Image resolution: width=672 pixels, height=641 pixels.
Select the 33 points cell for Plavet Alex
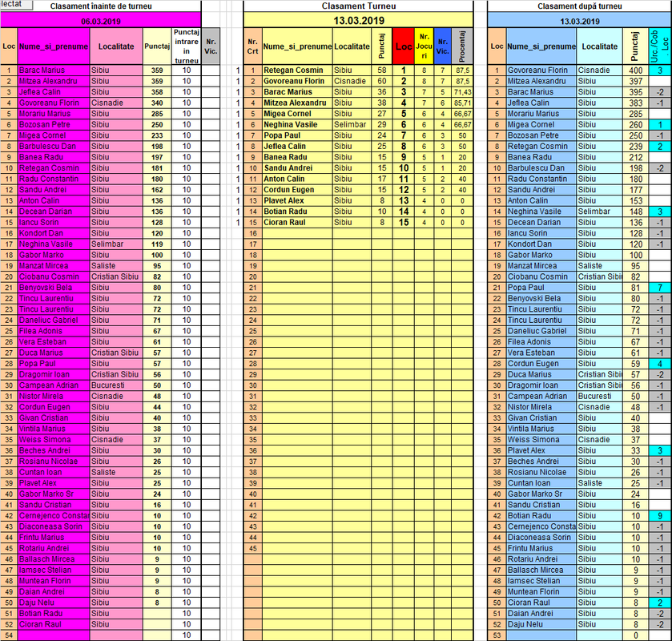click(x=636, y=450)
